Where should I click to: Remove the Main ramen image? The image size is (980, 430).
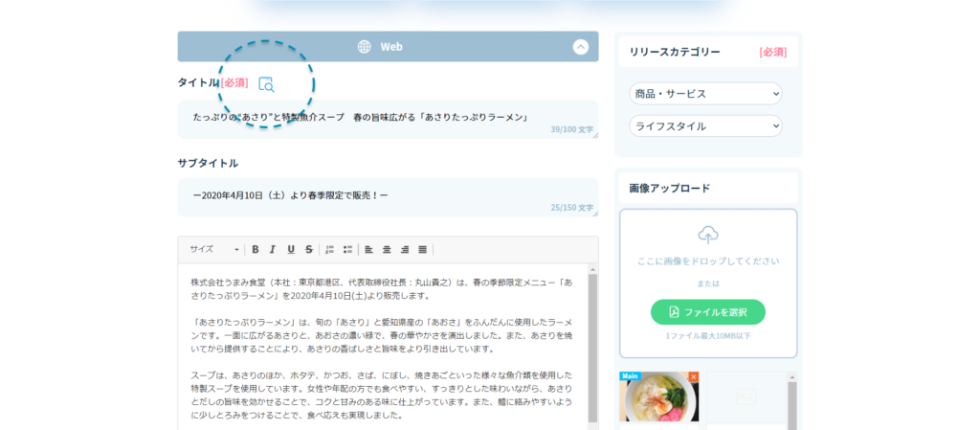pos(694,377)
